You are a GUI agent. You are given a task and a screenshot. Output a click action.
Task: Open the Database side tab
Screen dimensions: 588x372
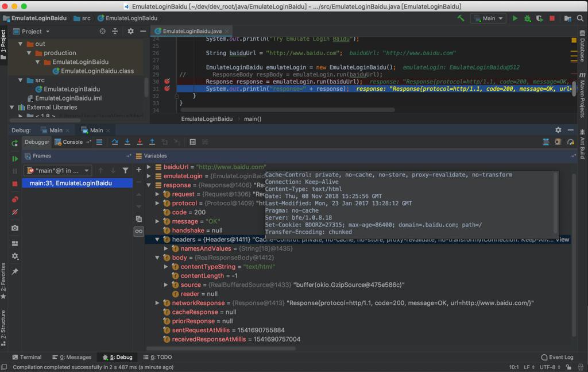coord(582,46)
